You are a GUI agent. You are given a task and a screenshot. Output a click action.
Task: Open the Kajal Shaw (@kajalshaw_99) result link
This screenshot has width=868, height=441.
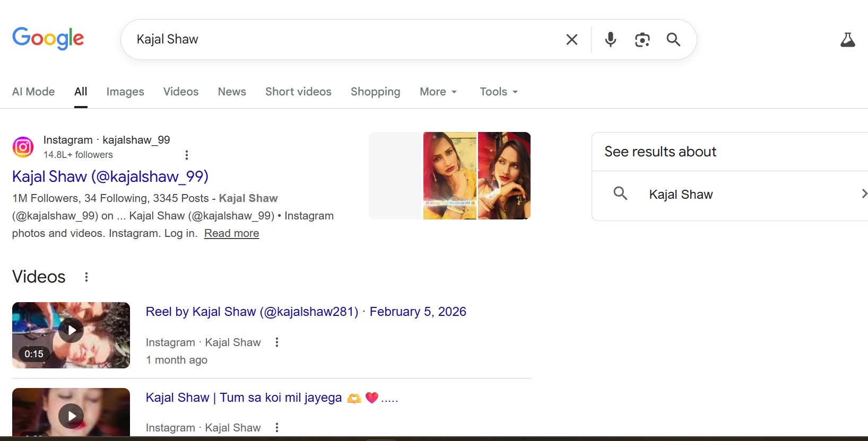click(x=110, y=177)
